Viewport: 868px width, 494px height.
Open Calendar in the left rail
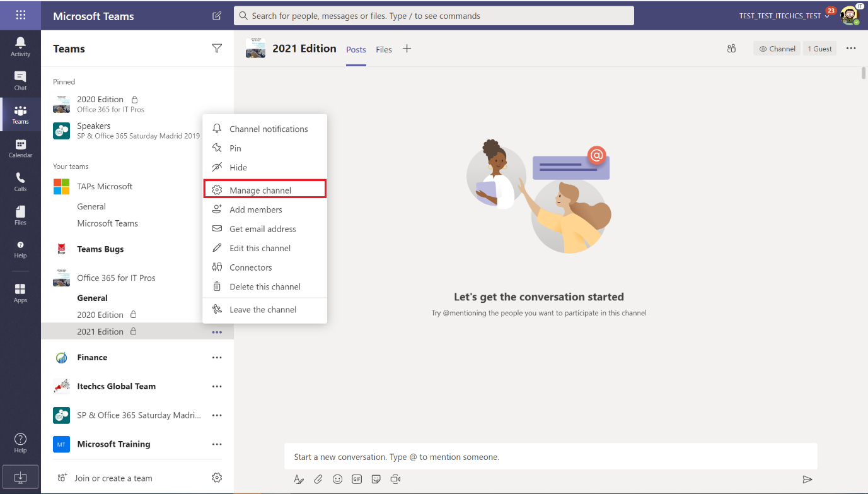[x=20, y=148]
